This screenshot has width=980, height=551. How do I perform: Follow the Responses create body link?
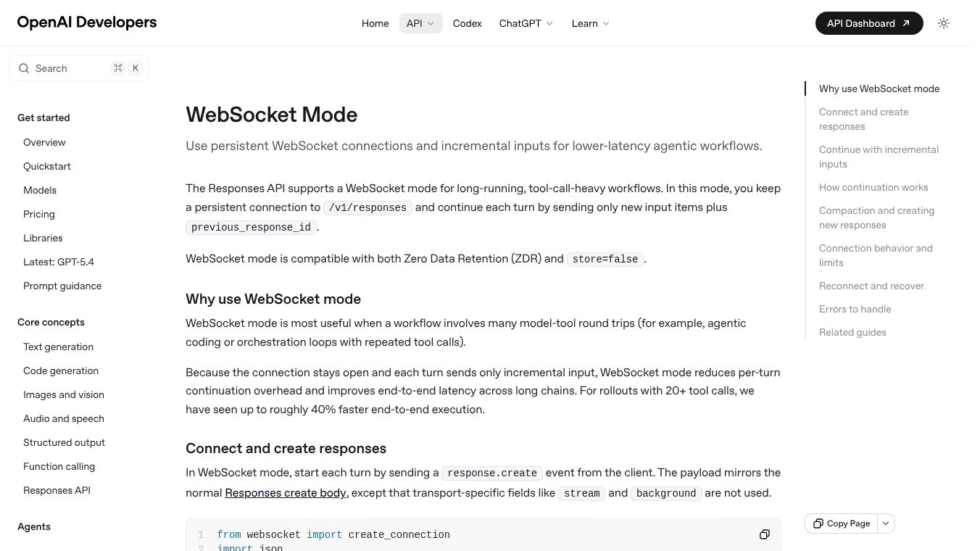(x=285, y=492)
